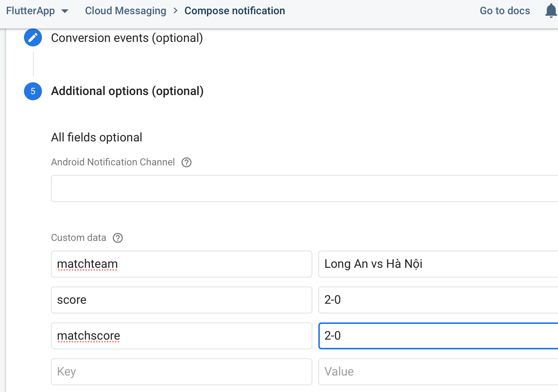Click the step 5 circle icon
This screenshot has width=558, height=392.
click(33, 91)
